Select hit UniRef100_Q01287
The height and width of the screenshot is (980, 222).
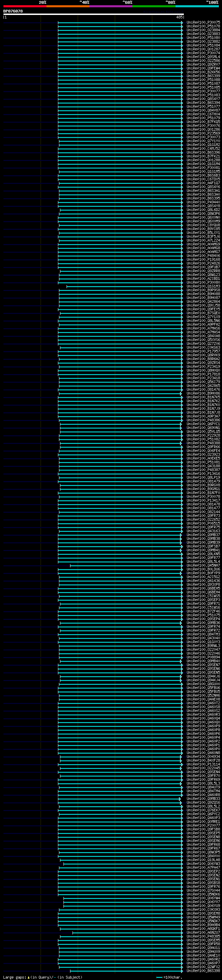[x=203, y=49]
